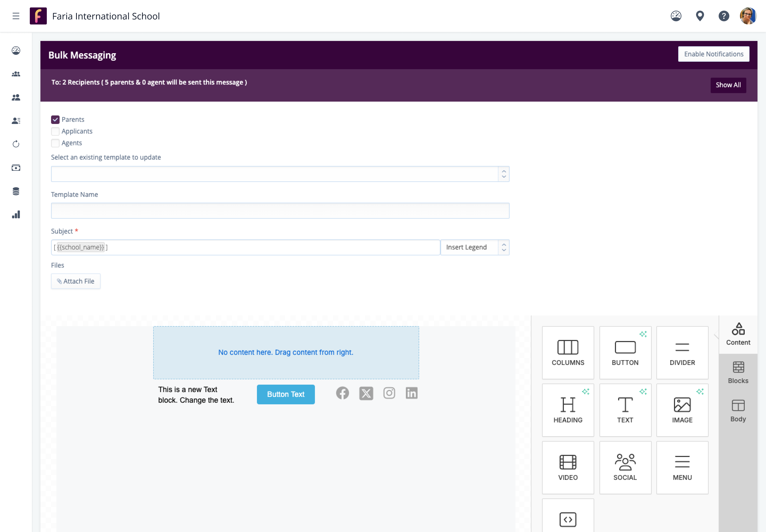Choose the Social content block

[625, 467]
